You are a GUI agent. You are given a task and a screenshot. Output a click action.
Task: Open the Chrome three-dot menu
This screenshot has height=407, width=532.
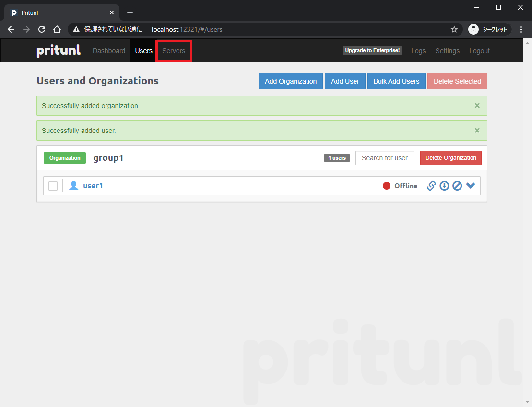coord(521,30)
